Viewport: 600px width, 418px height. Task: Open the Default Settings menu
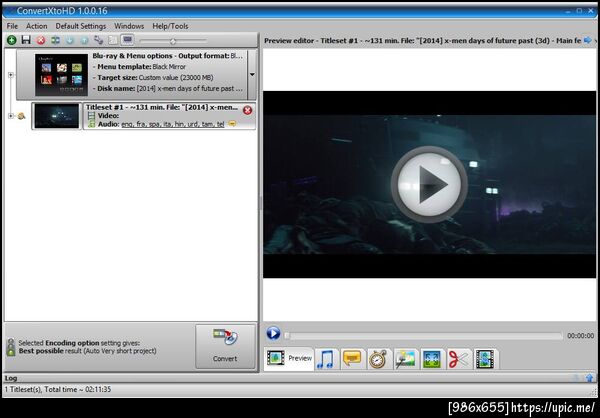(x=81, y=26)
